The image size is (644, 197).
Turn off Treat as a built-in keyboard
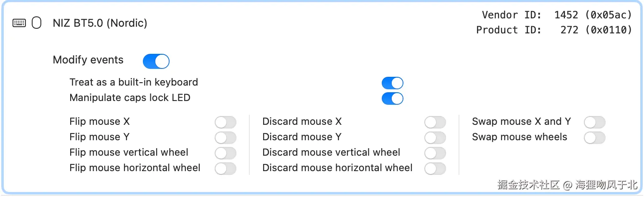tap(392, 83)
